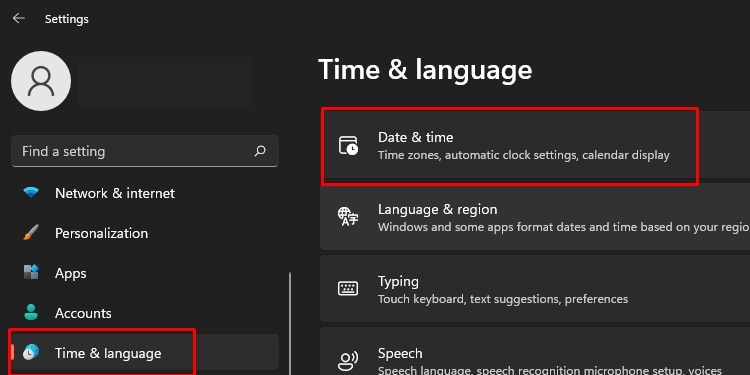Click the Accounts person icon

click(31, 313)
